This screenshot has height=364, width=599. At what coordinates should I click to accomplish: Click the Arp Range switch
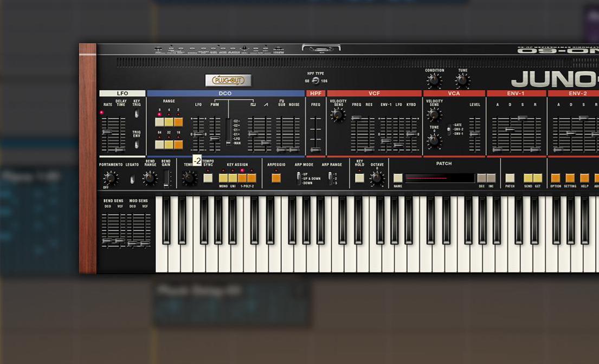[330, 178]
